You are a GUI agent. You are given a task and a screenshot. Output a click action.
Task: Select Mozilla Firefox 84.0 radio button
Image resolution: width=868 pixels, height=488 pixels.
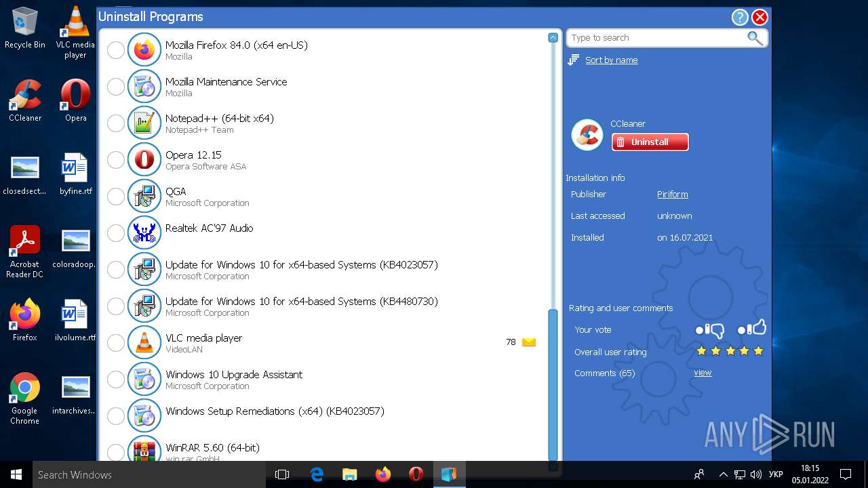pyautogui.click(x=116, y=50)
